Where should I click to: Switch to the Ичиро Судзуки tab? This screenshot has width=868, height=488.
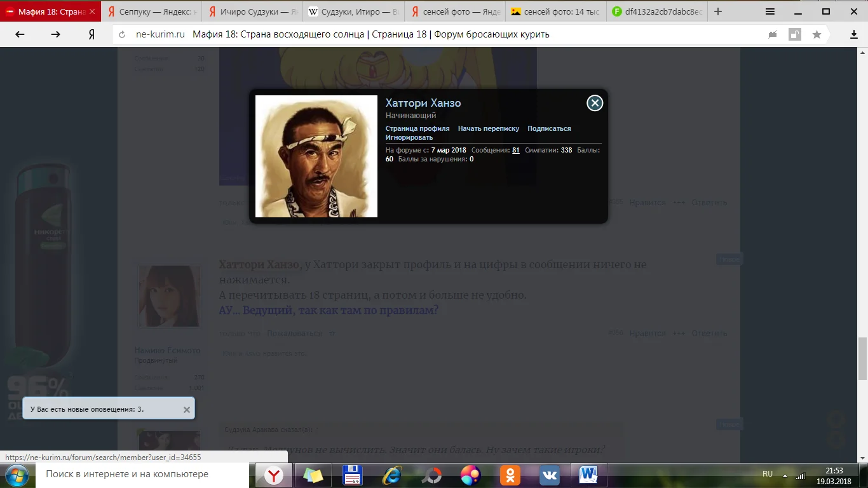pyautogui.click(x=252, y=11)
